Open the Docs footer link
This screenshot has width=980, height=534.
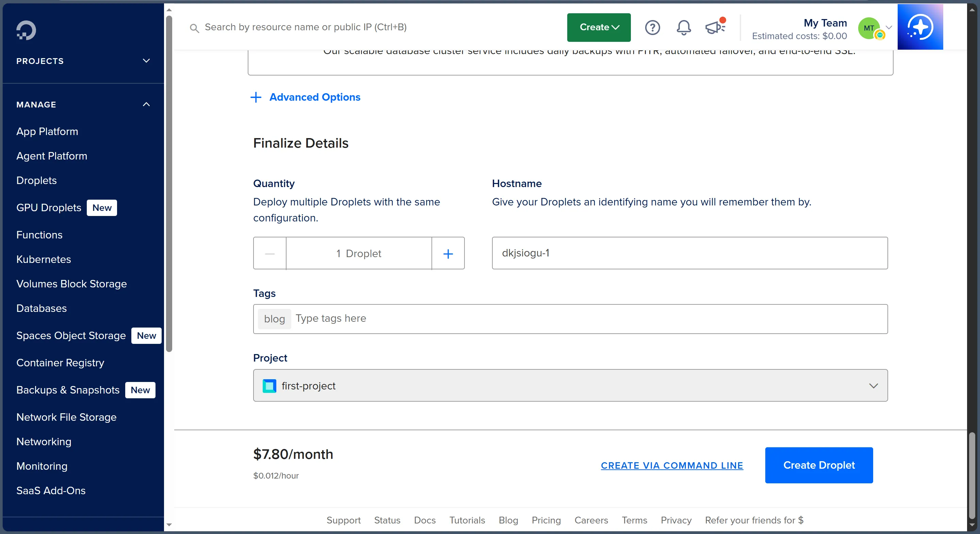[x=425, y=520]
